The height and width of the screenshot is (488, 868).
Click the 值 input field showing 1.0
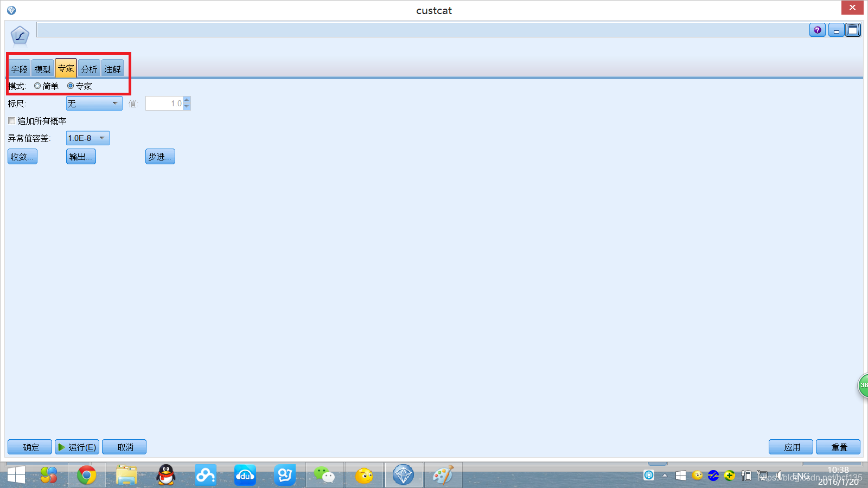164,103
